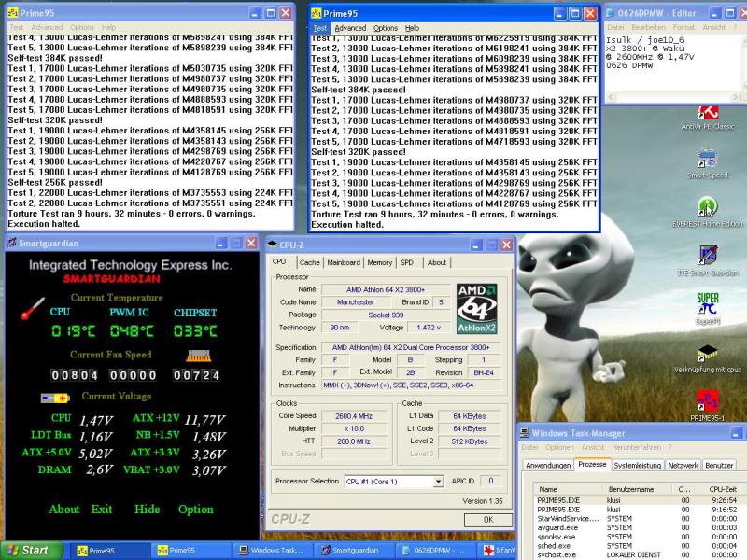
Task: Click Exit in Smartguardian
Action: pyautogui.click(x=102, y=509)
